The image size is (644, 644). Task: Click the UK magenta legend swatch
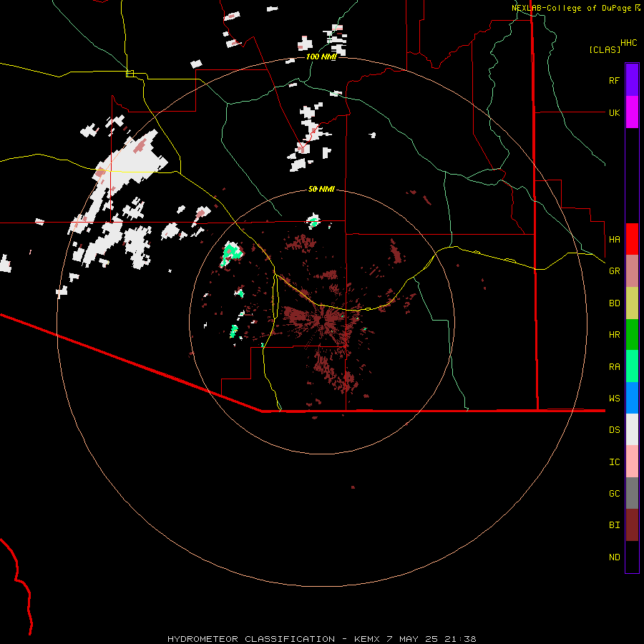coord(632,112)
